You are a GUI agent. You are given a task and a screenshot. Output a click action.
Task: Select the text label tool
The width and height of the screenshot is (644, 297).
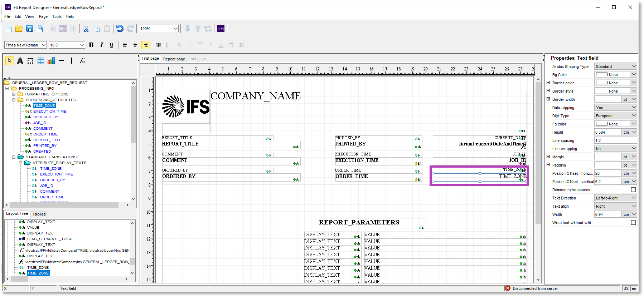pos(20,61)
